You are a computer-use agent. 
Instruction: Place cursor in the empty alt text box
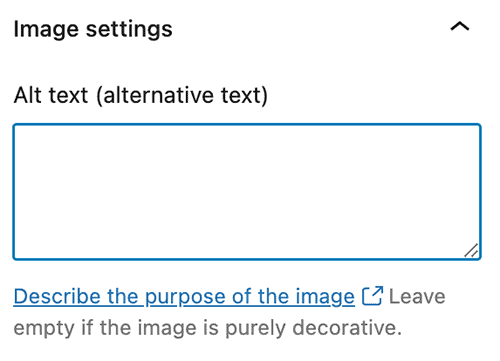click(x=247, y=192)
